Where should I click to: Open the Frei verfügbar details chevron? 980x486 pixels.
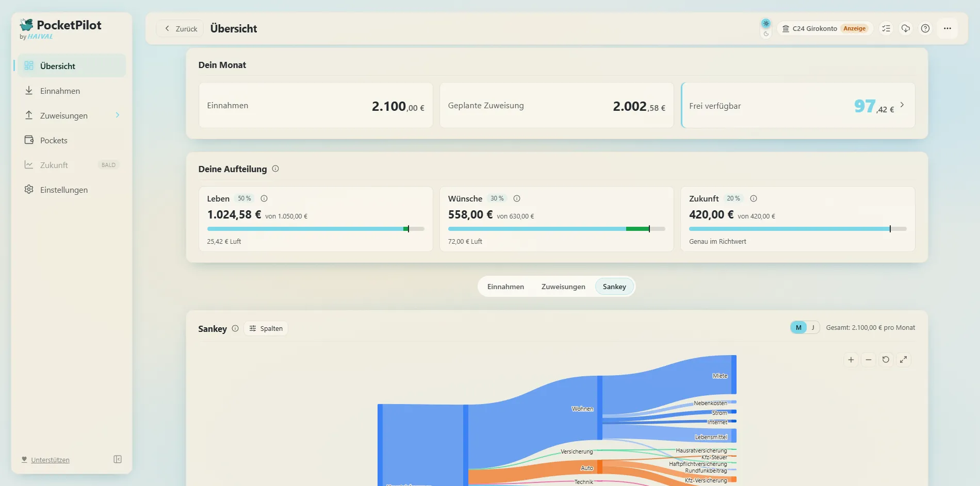[x=902, y=105]
